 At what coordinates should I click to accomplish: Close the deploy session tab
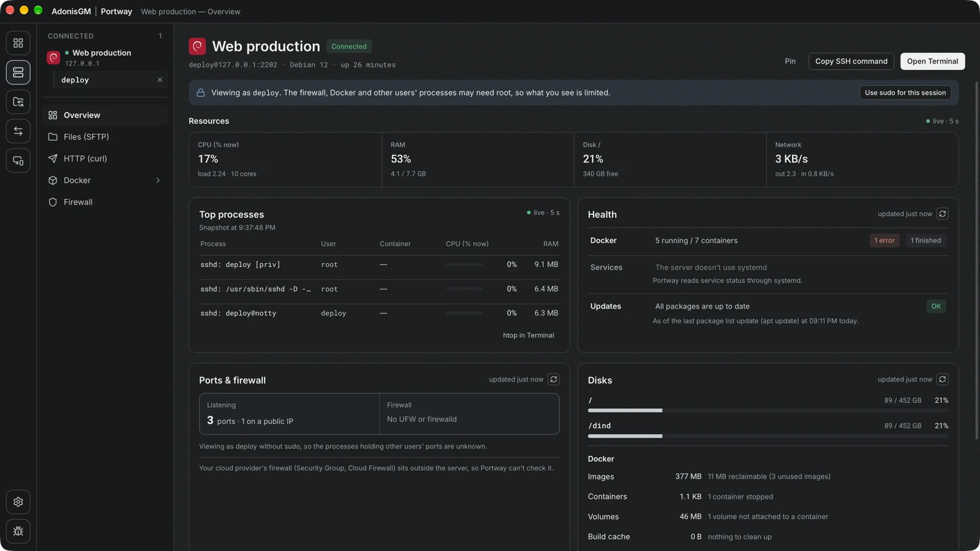[160, 80]
